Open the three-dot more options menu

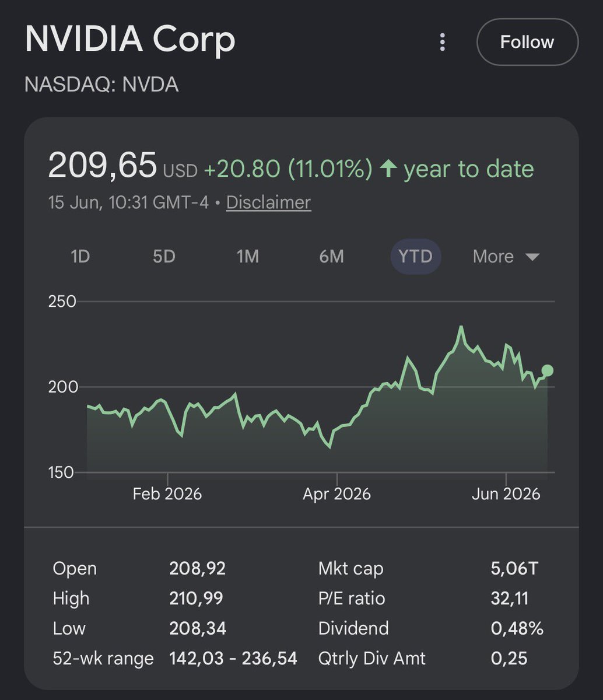443,42
